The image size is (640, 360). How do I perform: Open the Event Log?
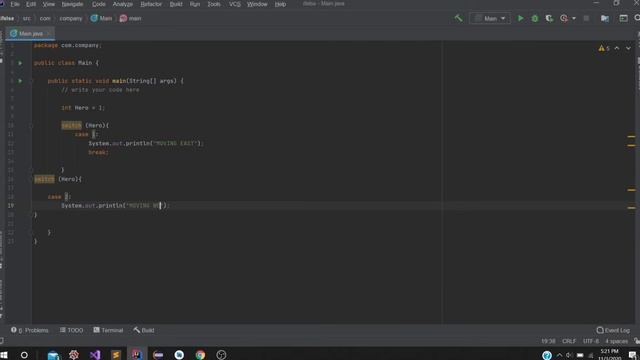tap(613, 330)
